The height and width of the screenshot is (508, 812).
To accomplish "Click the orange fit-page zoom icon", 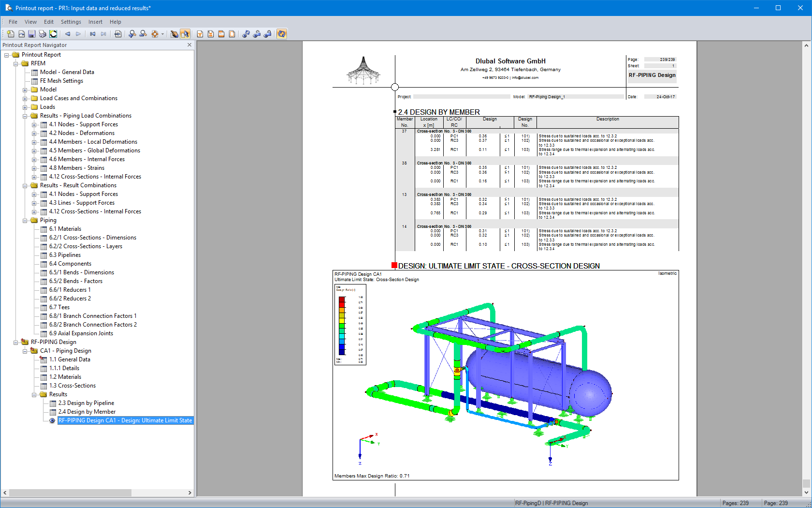I will (x=155, y=34).
